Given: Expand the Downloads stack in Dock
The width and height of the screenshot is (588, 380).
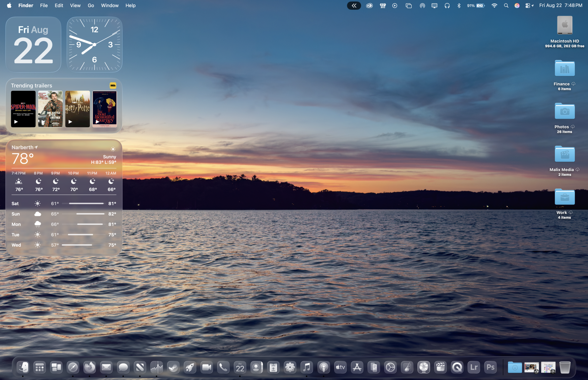Looking at the screenshot, I should tap(515, 367).
